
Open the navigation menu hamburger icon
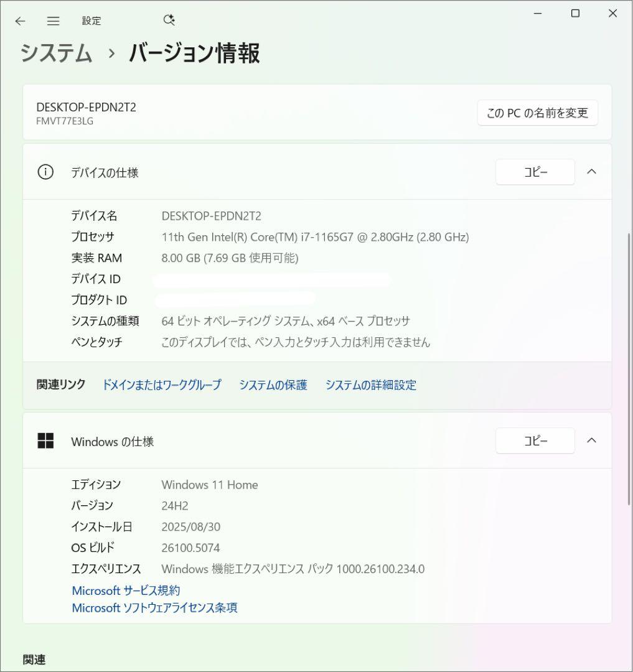pos(53,21)
